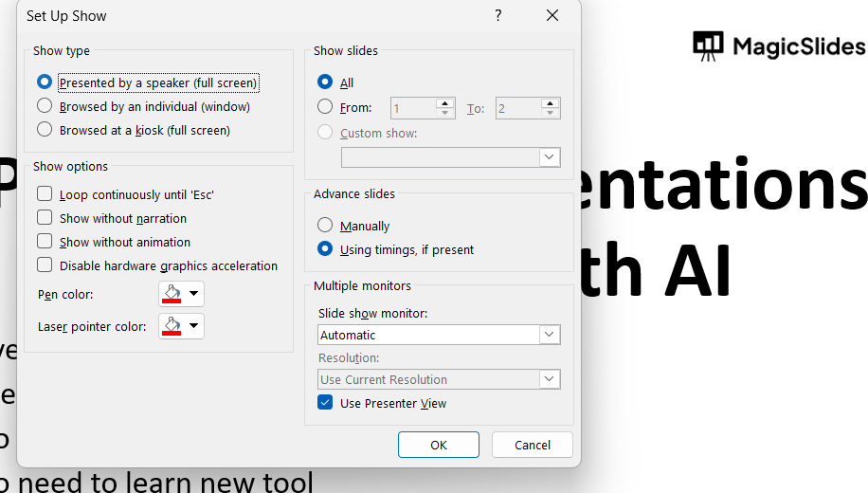Click the From slide number field
The image size is (868, 493).
click(413, 108)
